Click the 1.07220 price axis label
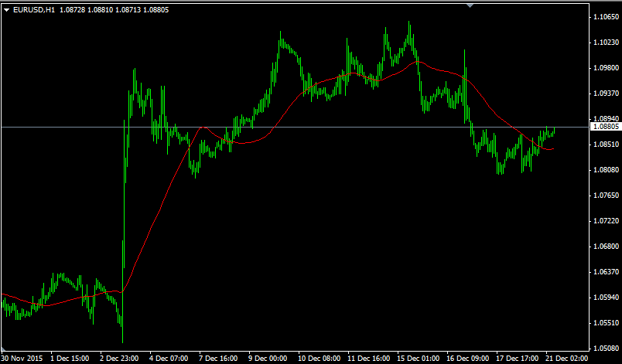 click(606, 220)
